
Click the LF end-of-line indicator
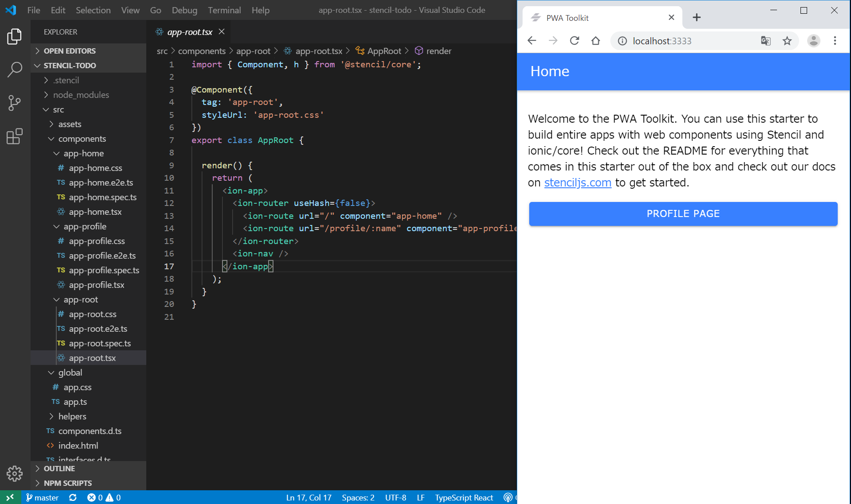tap(421, 497)
